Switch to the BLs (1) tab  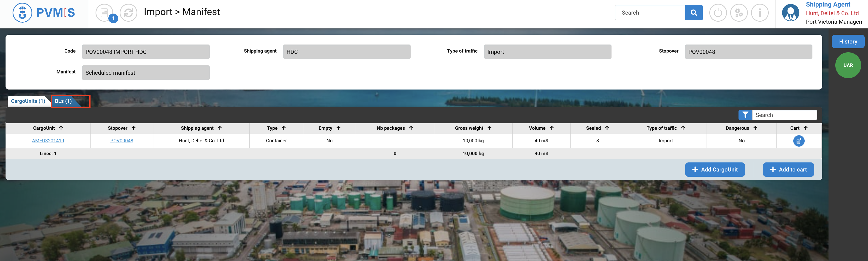click(63, 101)
